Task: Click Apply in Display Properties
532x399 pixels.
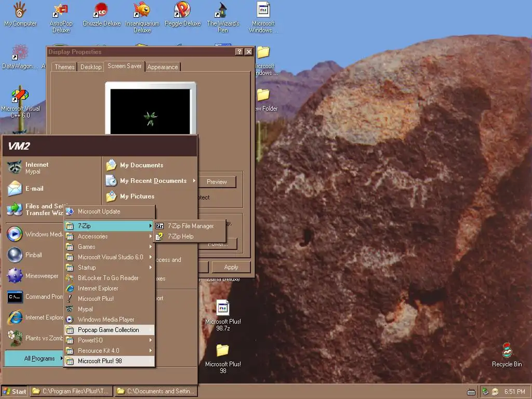Action: 231,268
